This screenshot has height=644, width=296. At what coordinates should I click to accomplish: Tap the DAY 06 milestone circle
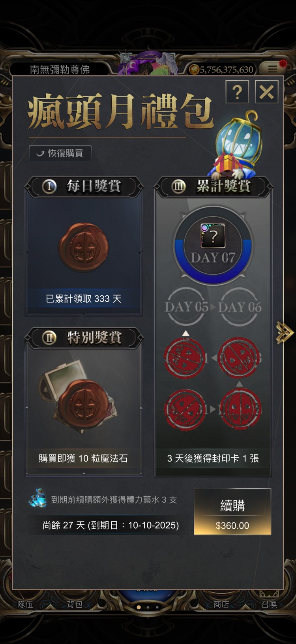[240, 307]
